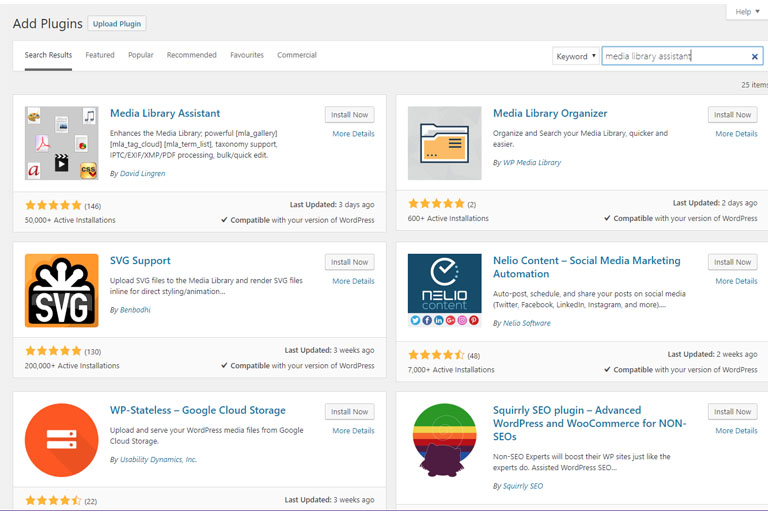The image size is (768, 512).
Task: Click the Upload Plugin button
Action: (x=117, y=24)
